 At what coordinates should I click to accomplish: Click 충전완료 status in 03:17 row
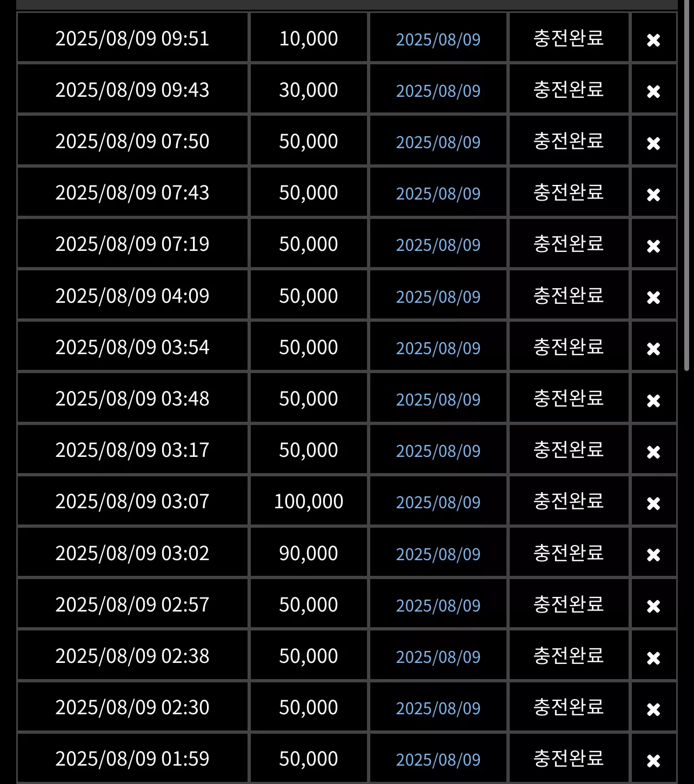pyautogui.click(x=569, y=449)
